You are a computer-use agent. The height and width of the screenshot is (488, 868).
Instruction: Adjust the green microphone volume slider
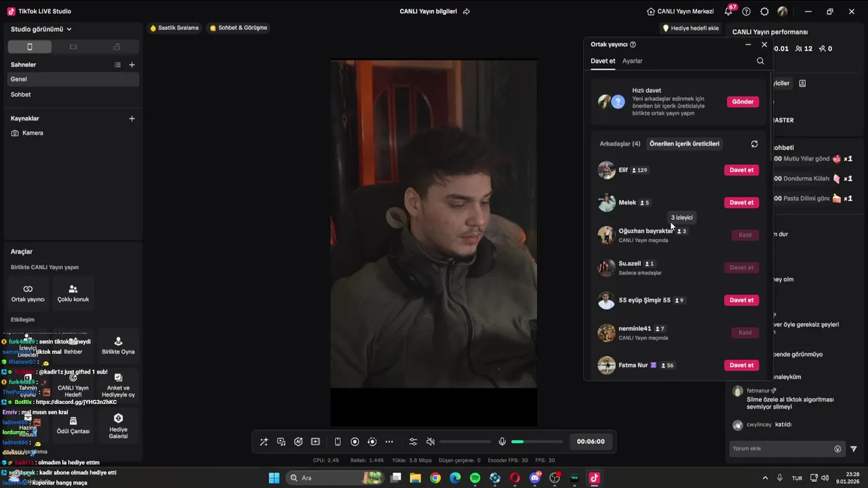coord(537,442)
